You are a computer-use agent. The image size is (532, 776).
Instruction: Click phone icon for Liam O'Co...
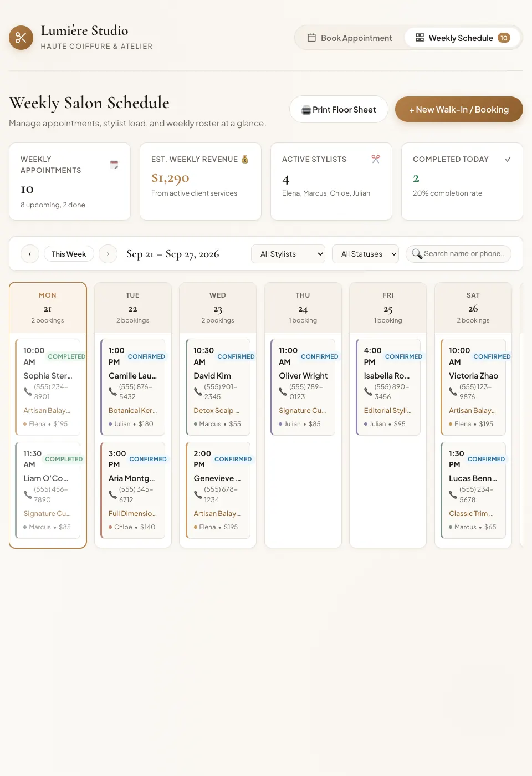28,494
